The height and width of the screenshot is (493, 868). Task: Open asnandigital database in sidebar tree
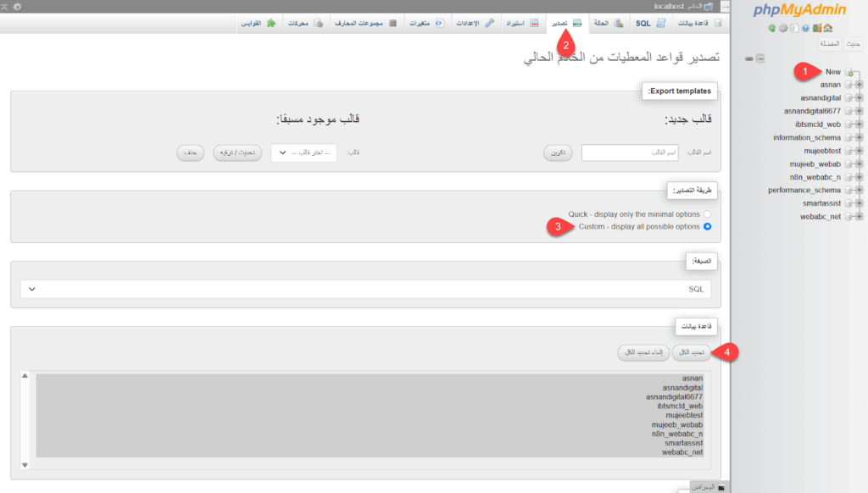point(821,98)
